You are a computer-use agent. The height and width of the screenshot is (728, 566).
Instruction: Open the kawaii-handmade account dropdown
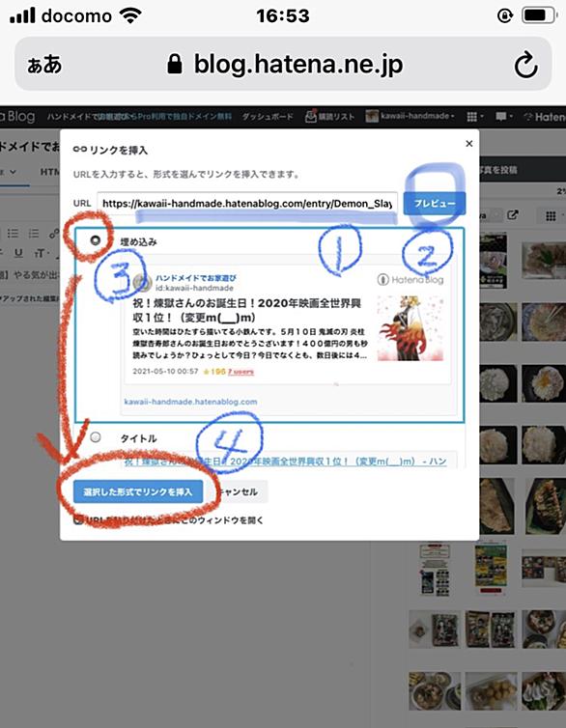pos(410,116)
